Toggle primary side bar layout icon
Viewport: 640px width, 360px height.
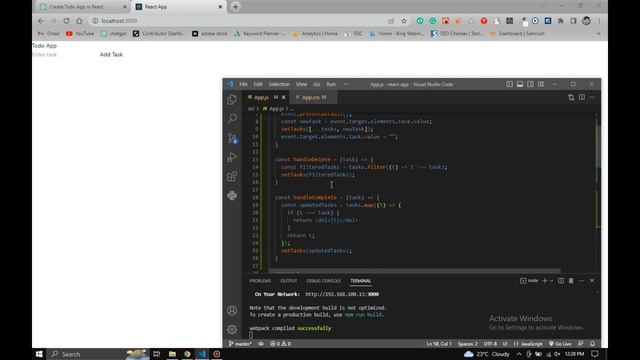[509, 84]
